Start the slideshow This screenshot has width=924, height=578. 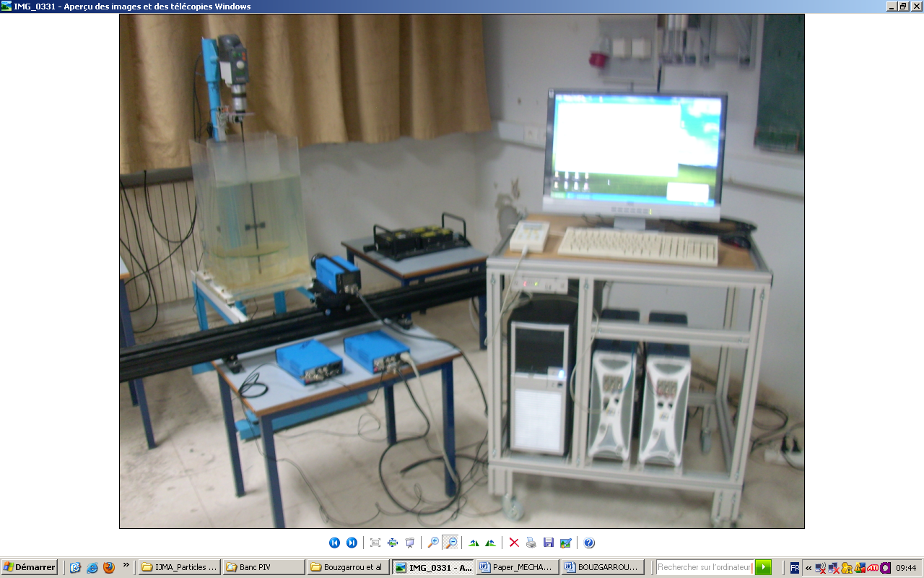pyautogui.click(x=410, y=543)
